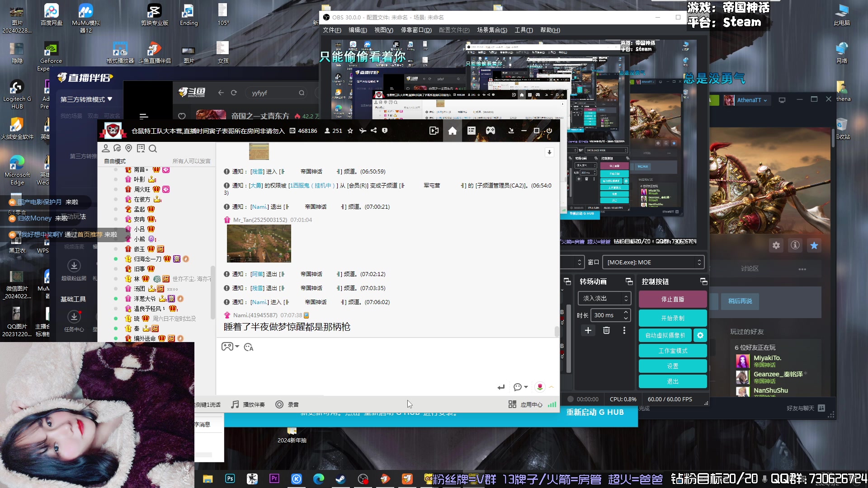Click the share icon beside viewer count

[374, 131]
